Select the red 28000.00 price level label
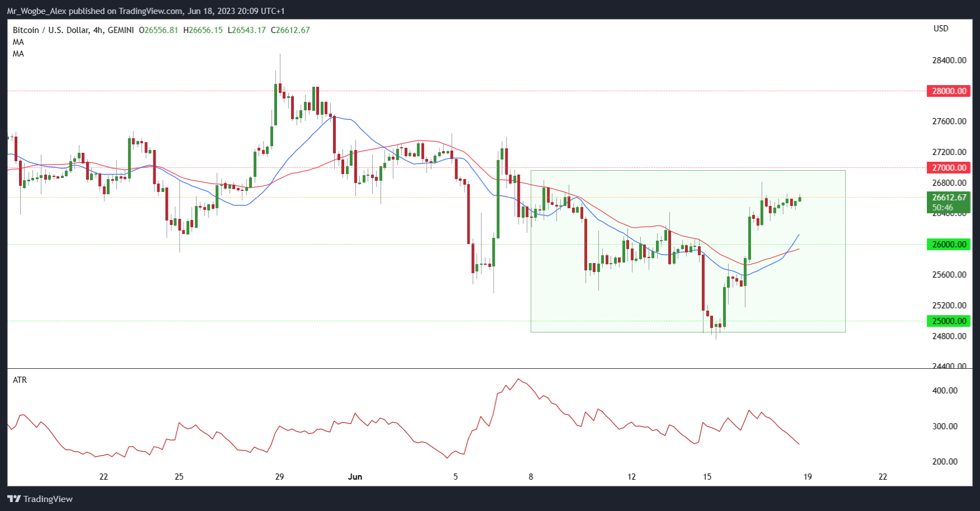The height and width of the screenshot is (511, 980). [949, 91]
